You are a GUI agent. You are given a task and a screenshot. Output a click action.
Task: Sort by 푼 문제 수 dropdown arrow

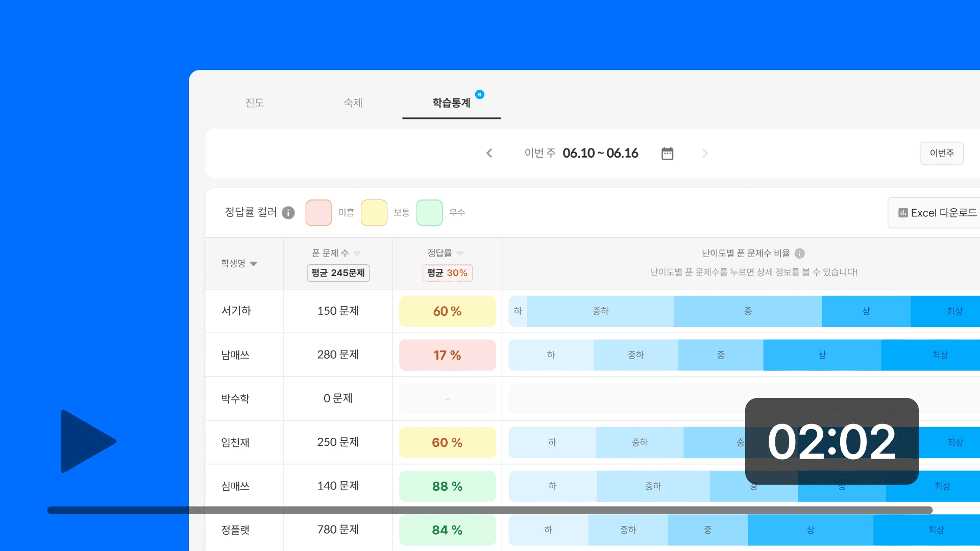click(x=357, y=254)
